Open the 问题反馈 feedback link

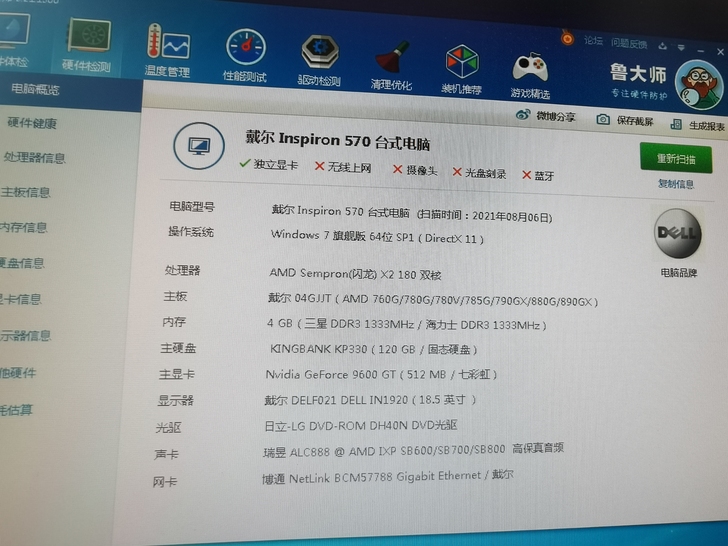coord(629,44)
